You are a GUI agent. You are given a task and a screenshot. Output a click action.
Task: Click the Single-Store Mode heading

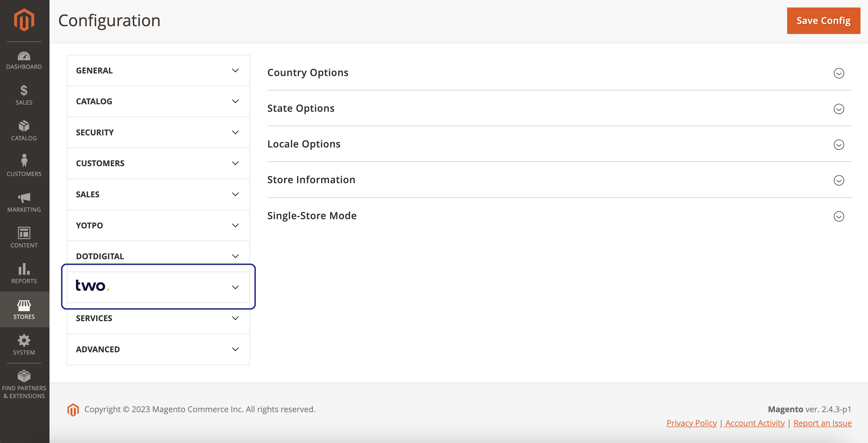click(312, 216)
